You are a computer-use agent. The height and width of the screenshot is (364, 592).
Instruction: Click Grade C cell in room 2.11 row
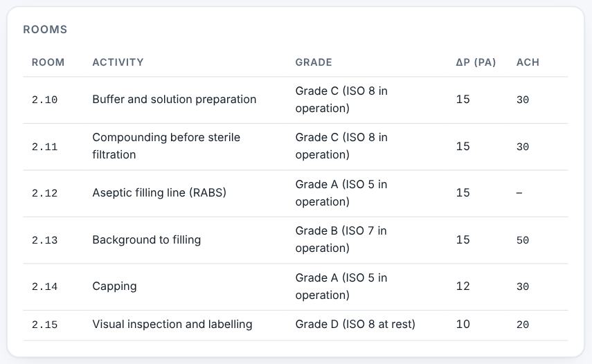pyautogui.click(x=341, y=146)
